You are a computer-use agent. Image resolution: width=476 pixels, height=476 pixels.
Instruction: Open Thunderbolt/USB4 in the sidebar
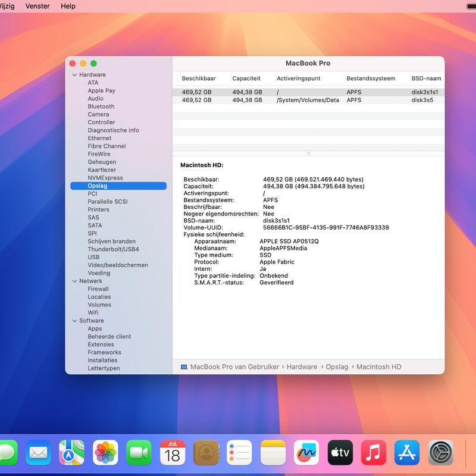tap(113, 249)
